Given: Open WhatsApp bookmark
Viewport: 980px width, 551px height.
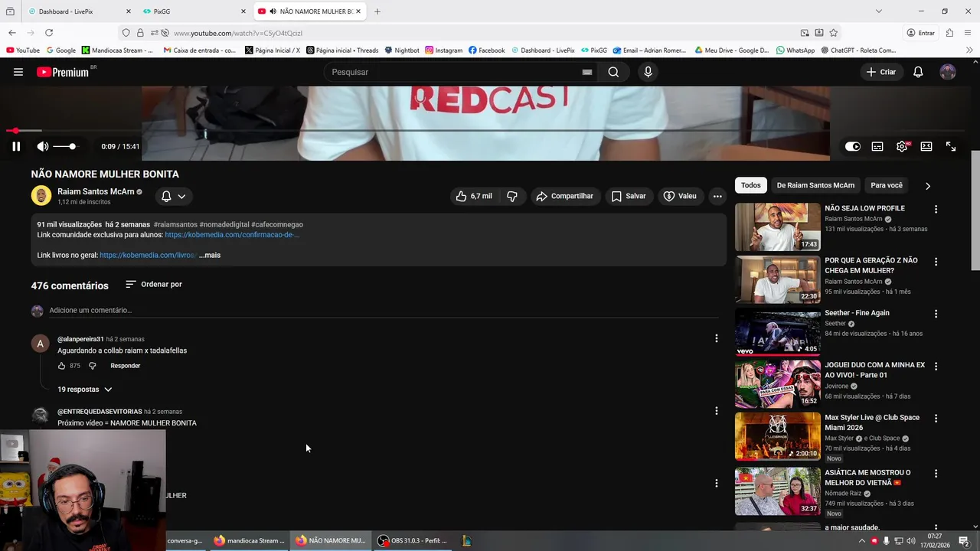Looking at the screenshot, I should tap(795, 51).
